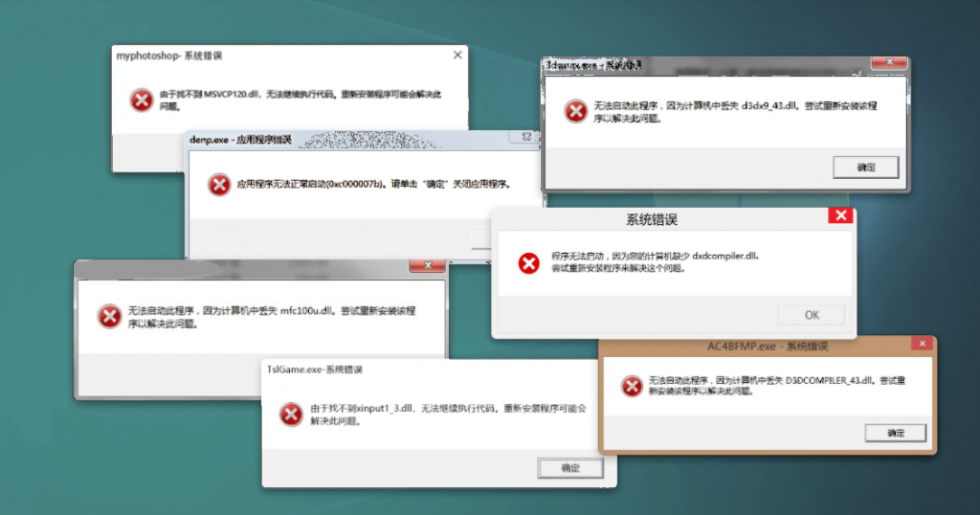Click OK in the 系统错误 dxdcompiler.dll dialog
The image size is (980, 515).
pos(812,315)
